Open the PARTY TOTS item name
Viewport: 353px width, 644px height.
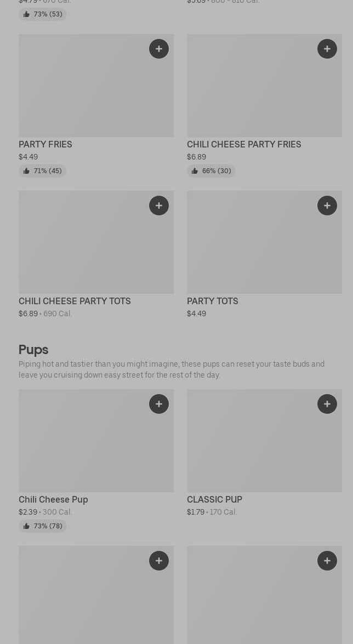[213, 301]
